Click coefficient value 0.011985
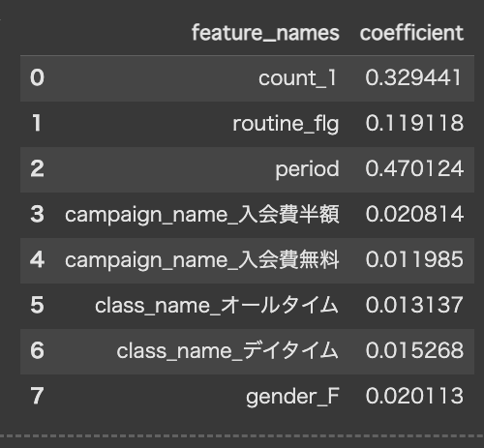This screenshot has width=484, height=448. pos(414,259)
